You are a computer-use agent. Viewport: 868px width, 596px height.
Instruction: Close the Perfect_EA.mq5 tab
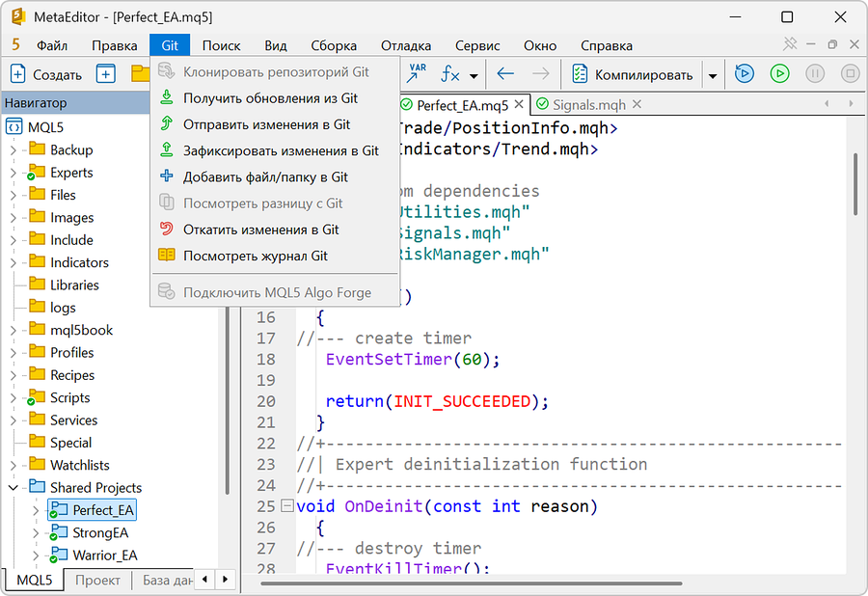click(519, 104)
